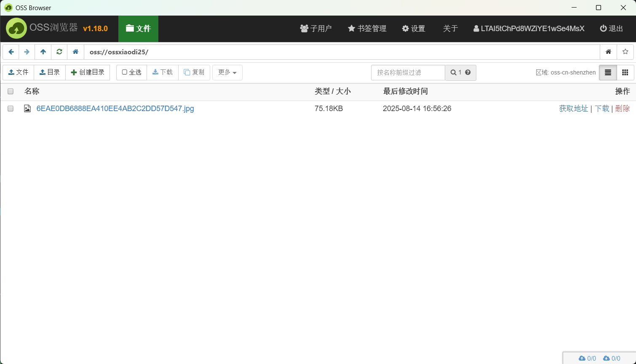Open the 文件 tab

(x=138, y=29)
